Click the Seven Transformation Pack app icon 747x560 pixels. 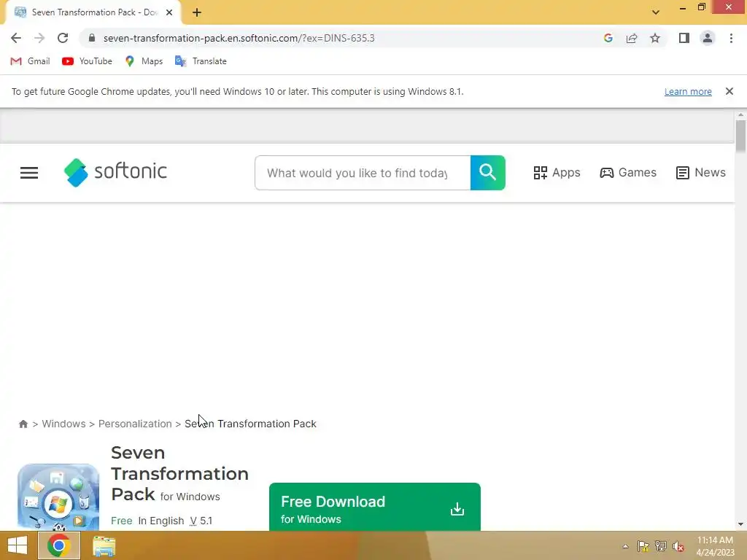[x=58, y=497]
